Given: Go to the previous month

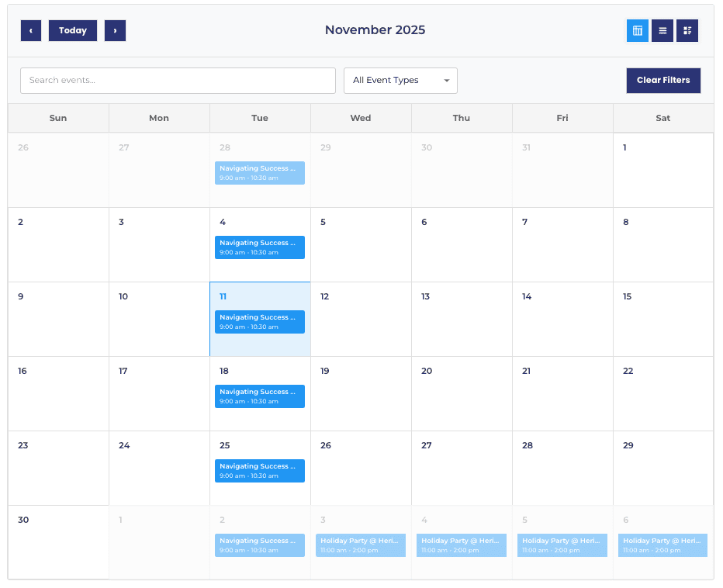Looking at the screenshot, I should (31, 31).
